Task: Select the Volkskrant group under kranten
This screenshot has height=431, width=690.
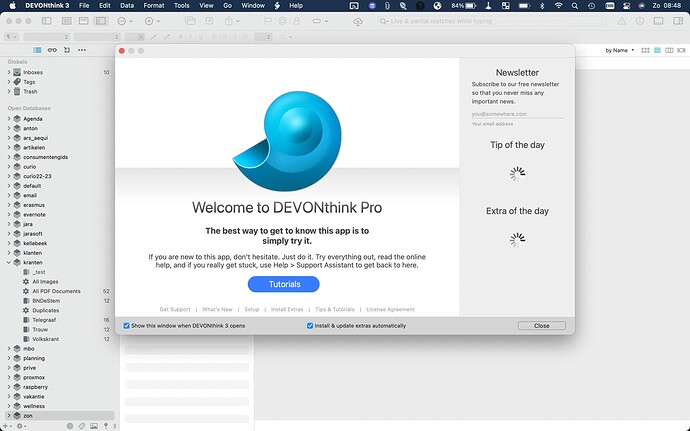Action: click(x=45, y=339)
